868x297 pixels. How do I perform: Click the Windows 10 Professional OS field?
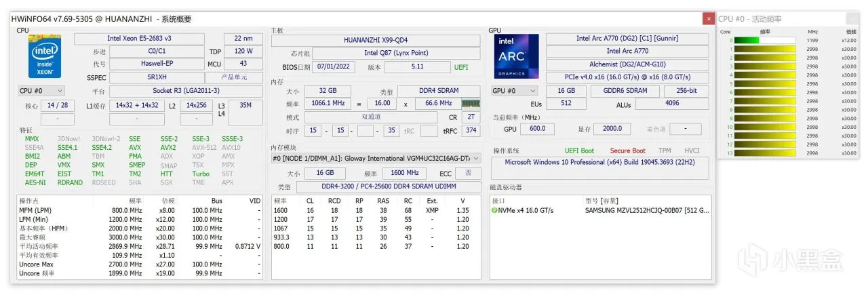coord(600,163)
